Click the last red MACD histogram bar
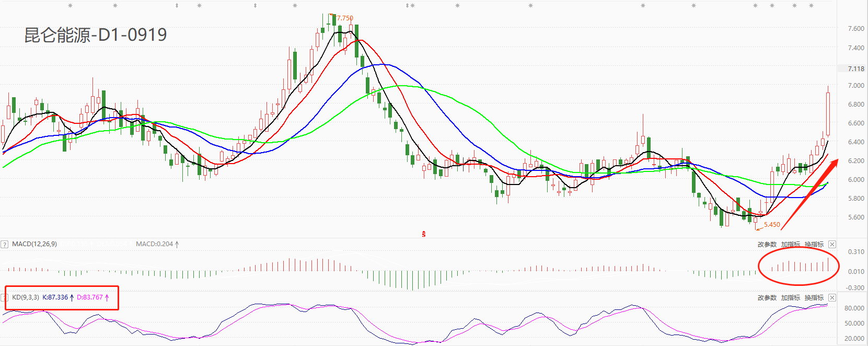 click(x=828, y=264)
